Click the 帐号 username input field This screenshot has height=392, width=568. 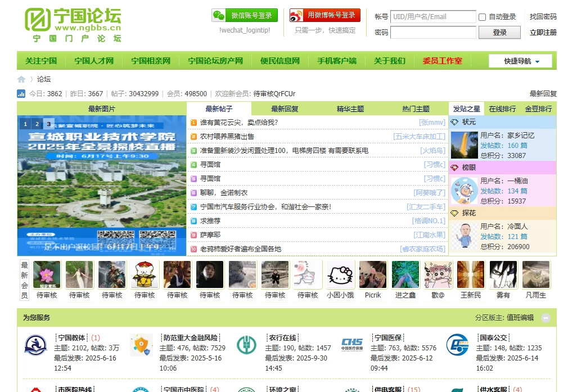(432, 17)
